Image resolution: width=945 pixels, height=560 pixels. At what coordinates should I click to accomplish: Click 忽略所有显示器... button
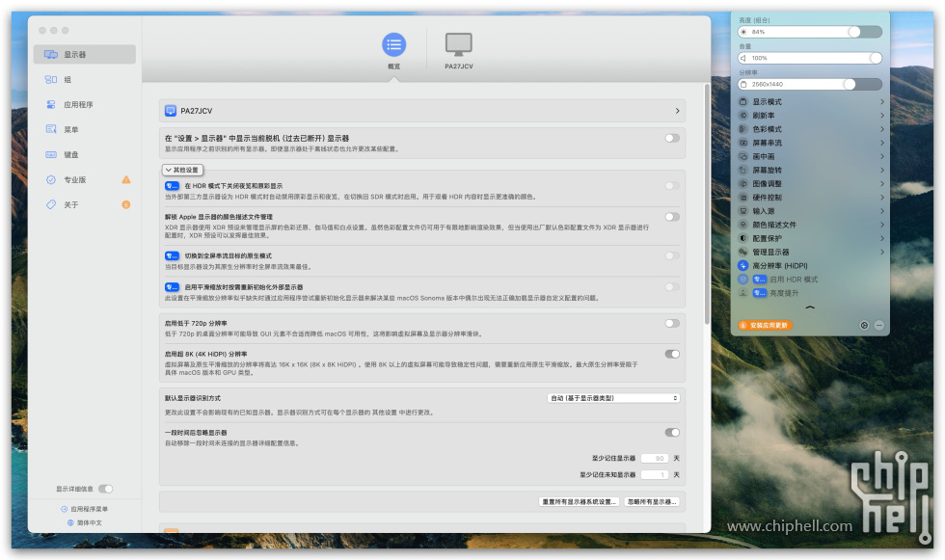[x=652, y=501]
